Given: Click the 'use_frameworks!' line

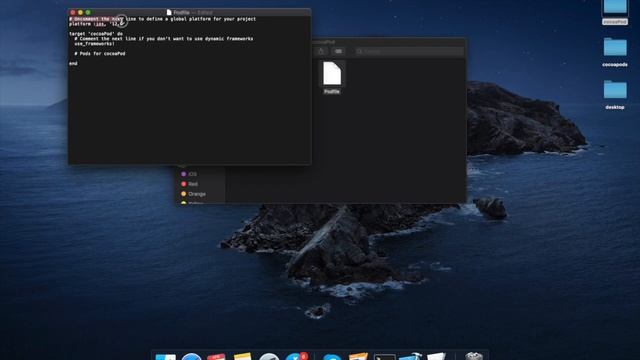Looking at the screenshot, I should [94, 44].
